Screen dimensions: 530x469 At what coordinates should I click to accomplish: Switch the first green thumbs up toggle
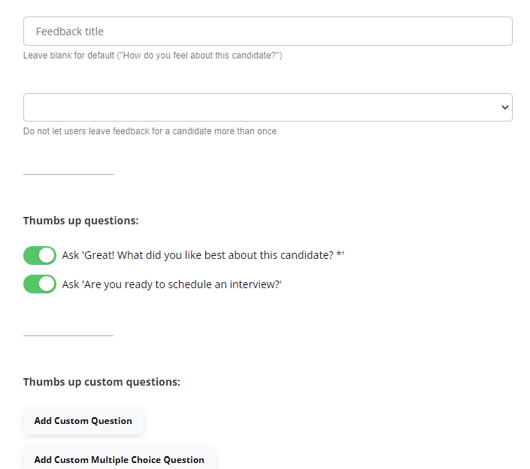40,255
